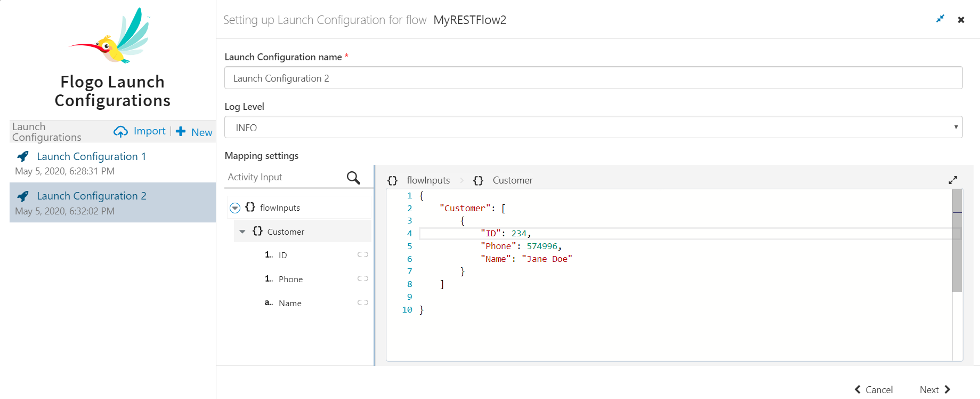Click the mapping link icon for Phone
Image resolution: width=980 pixels, height=399 pixels.
tap(363, 278)
